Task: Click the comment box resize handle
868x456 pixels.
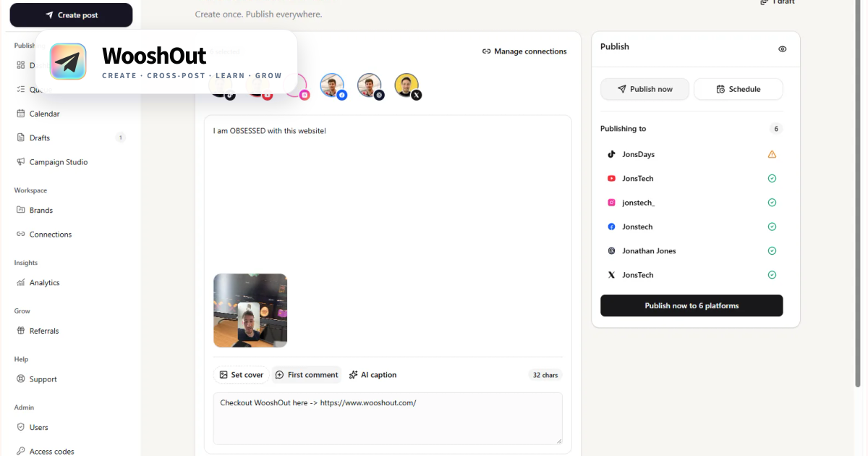Action: click(558, 440)
